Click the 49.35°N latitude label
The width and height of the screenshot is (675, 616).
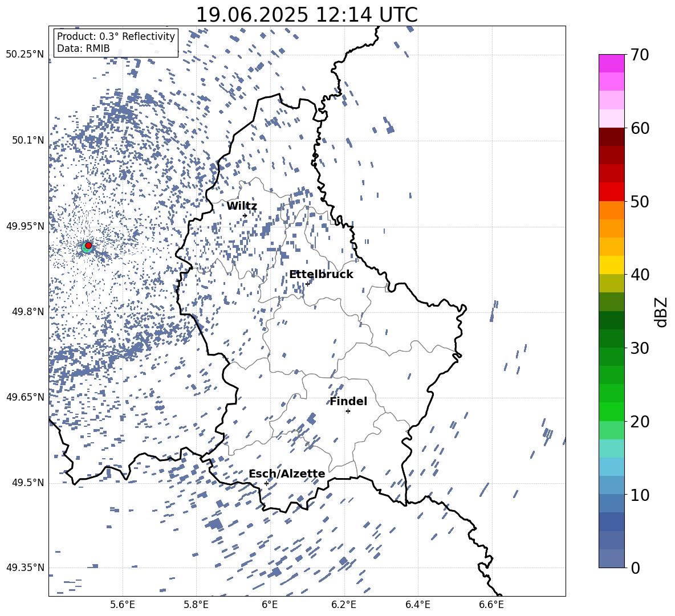pyautogui.click(x=25, y=568)
